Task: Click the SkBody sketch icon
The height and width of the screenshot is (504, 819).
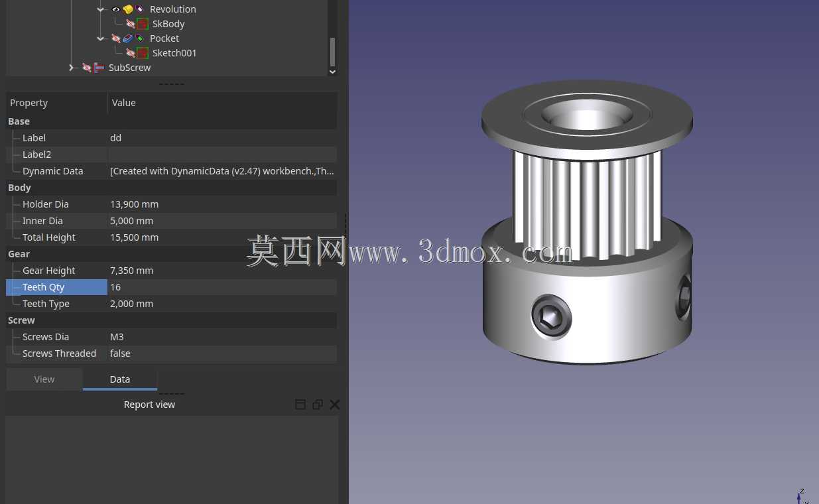Action: pos(143,24)
